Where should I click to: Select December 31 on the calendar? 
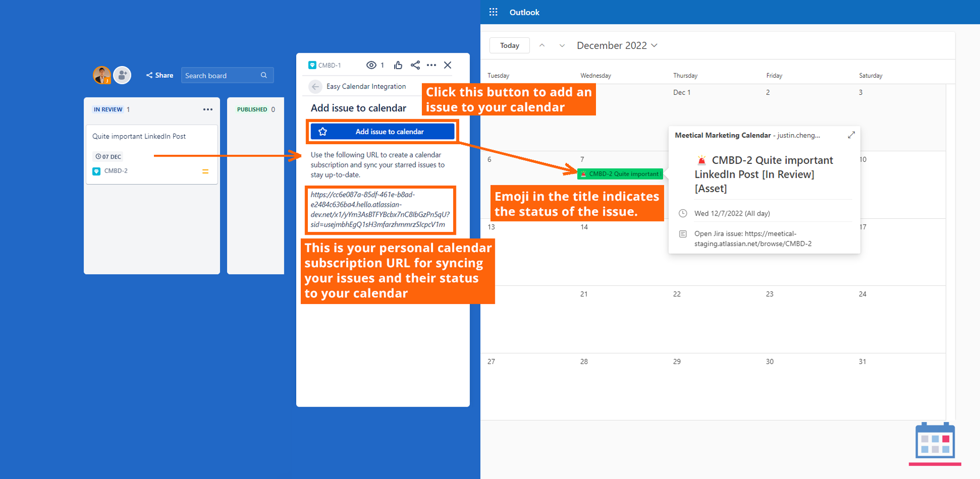pos(862,361)
